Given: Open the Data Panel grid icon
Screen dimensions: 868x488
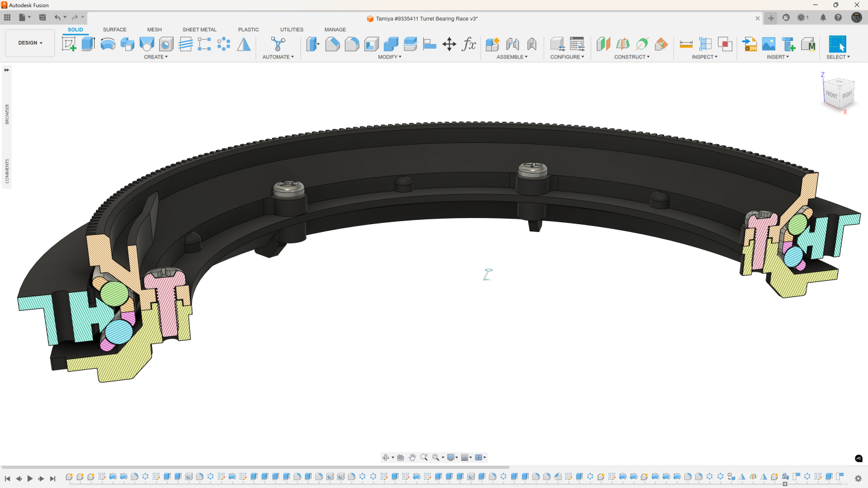Looking at the screenshot, I should pos(7,17).
